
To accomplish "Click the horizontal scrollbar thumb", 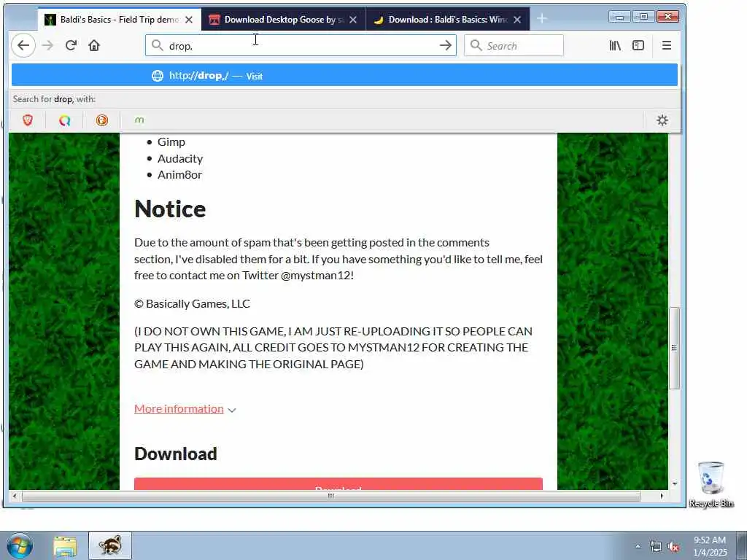I will tap(330, 496).
